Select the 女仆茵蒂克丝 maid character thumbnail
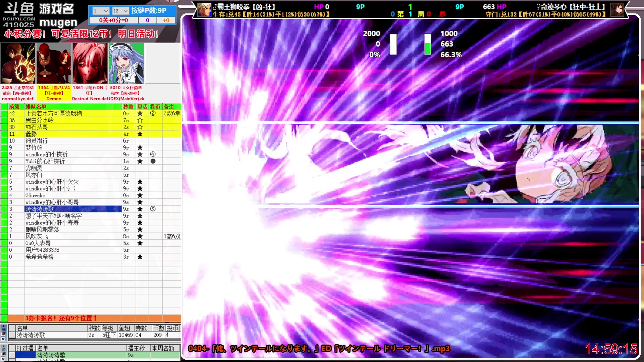Screen dimensions: 644x362 click(126, 63)
